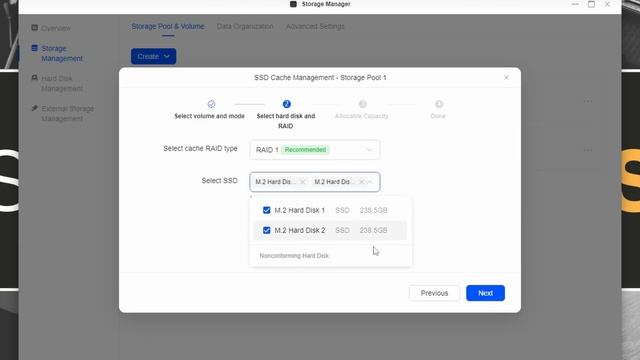Click the Storage Manager window title icon

click(x=293, y=4)
